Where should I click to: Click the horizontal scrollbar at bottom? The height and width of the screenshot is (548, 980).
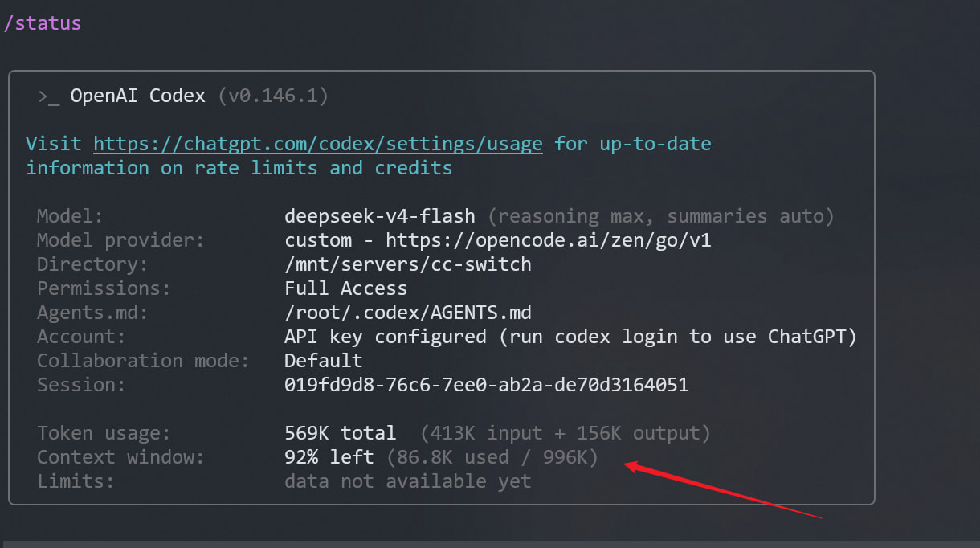(x=490, y=544)
